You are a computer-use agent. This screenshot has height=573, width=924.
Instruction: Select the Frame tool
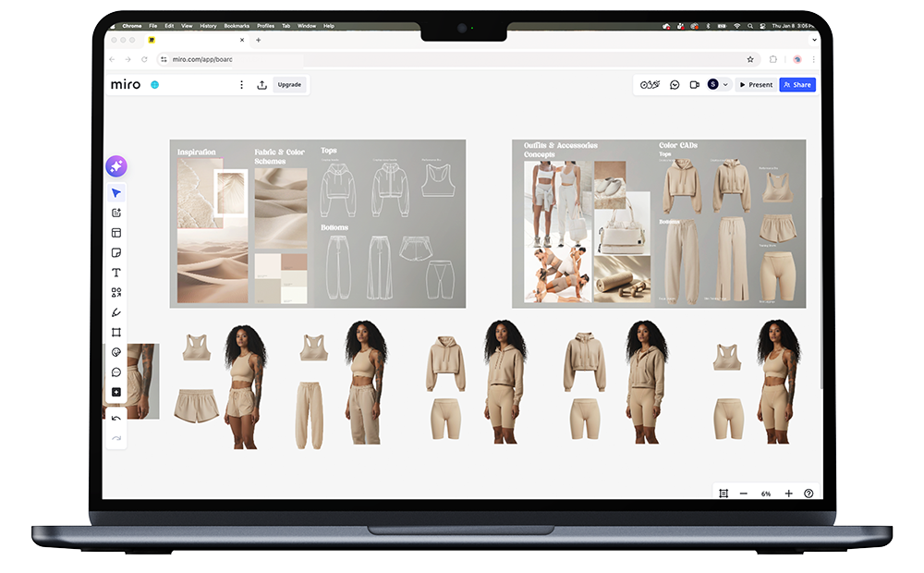point(116,333)
